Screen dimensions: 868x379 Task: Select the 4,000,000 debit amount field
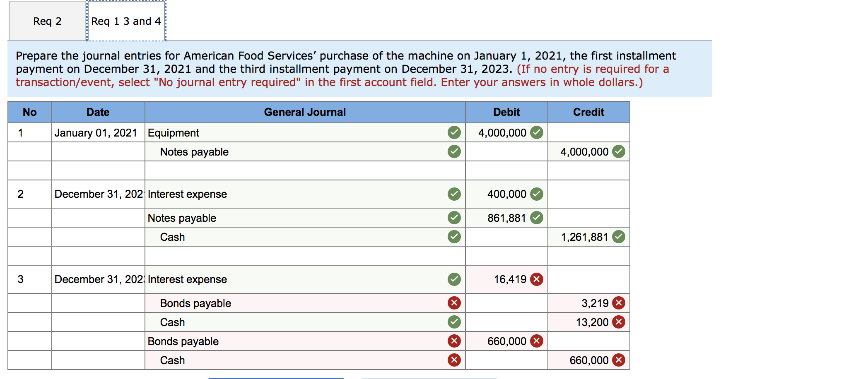pyautogui.click(x=506, y=132)
